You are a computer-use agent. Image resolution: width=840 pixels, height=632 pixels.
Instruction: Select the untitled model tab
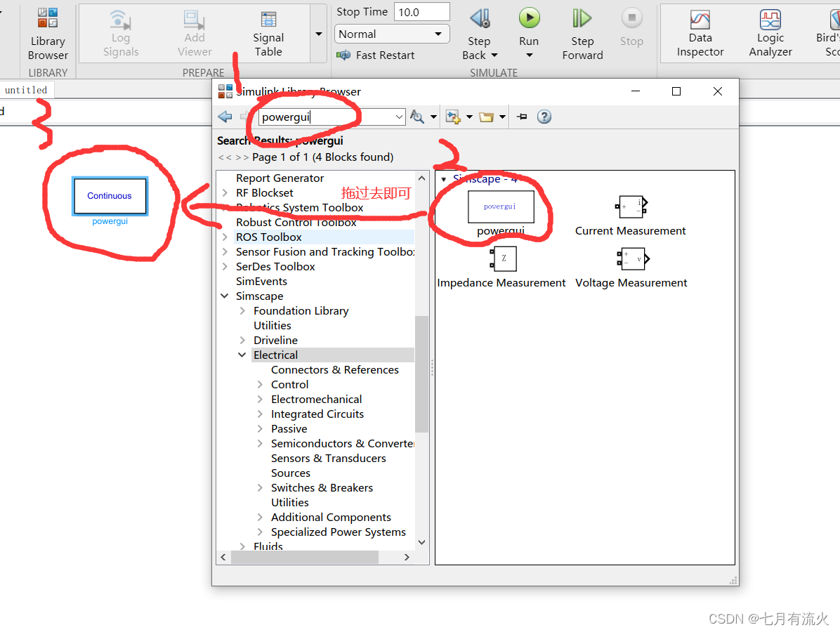pyautogui.click(x=26, y=90)
